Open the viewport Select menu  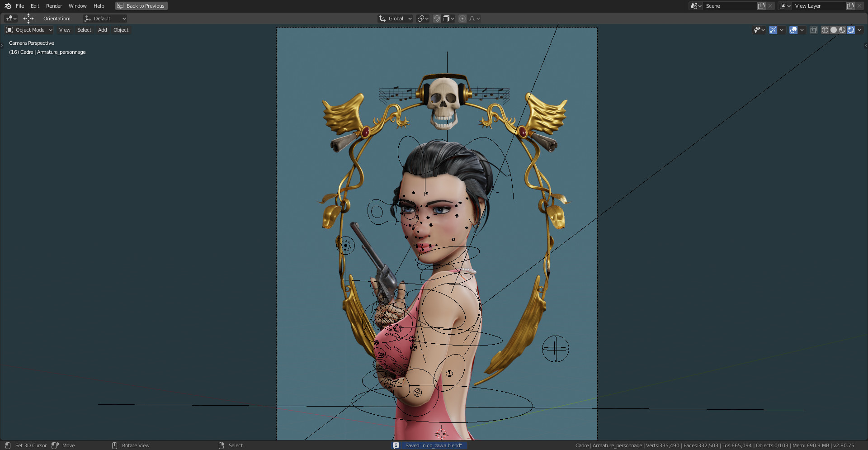pyautogui.click(x=84, y=30)
